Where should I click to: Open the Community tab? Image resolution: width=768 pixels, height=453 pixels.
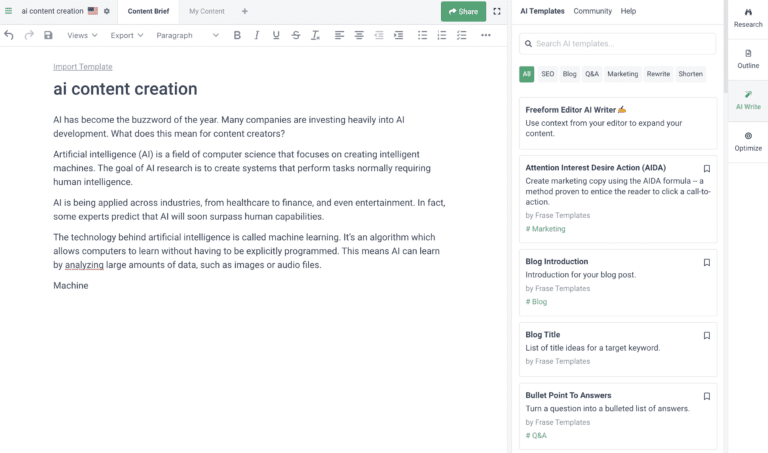[x=592, y=11]
